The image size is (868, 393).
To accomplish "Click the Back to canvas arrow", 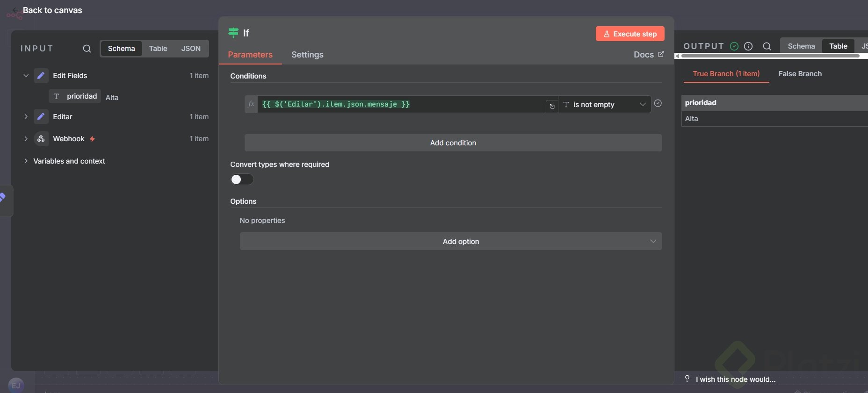I will click(x=15, y=10).
